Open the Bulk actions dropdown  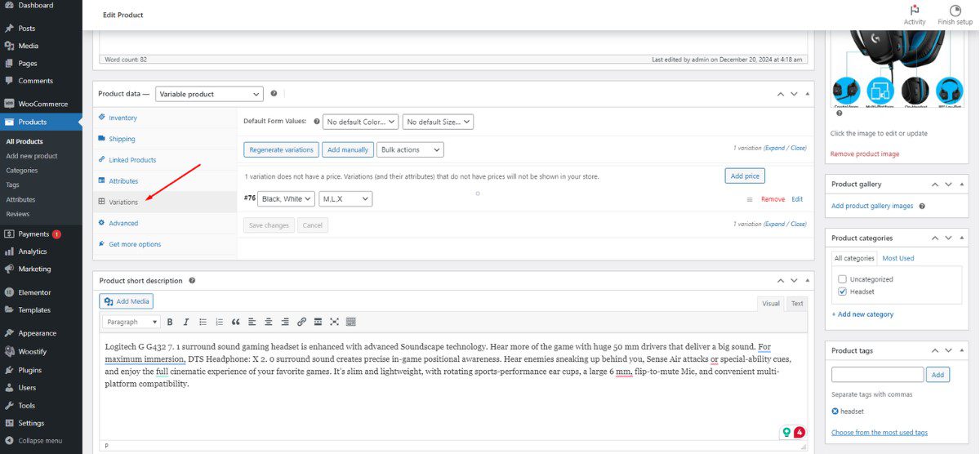coord(411,149)
